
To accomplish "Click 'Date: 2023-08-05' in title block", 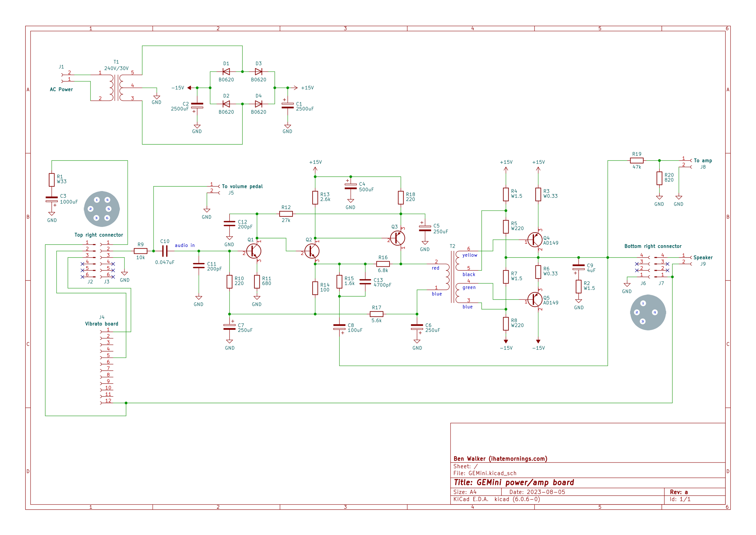I will pyautogui.click(x=537, y=492).
